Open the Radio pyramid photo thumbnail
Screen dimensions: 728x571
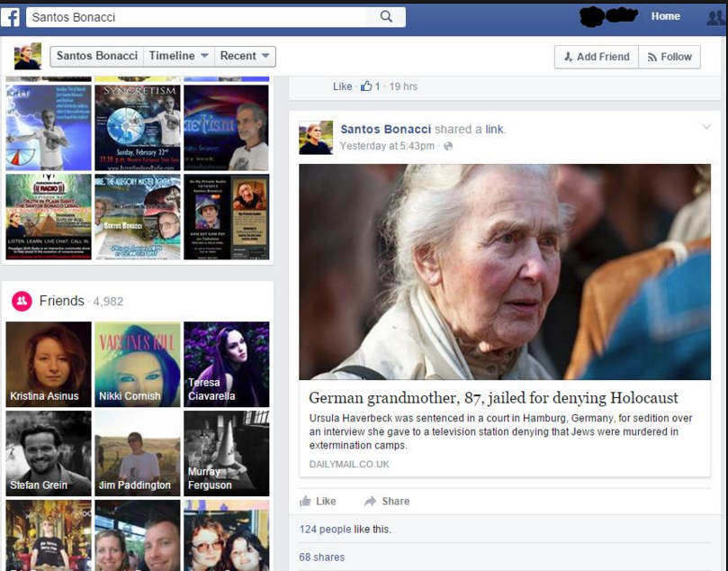click(49, 216)
